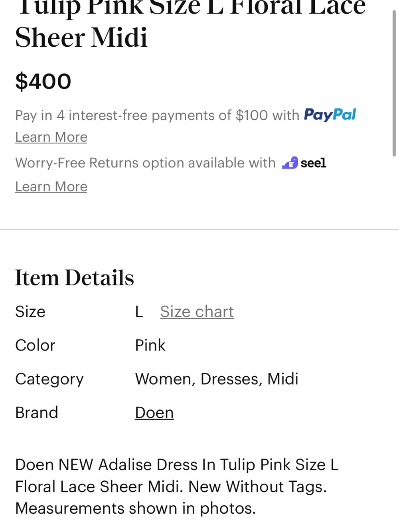
Task: Click the Item Details heading
Action: pyautogui.click(x=75, y=278)
